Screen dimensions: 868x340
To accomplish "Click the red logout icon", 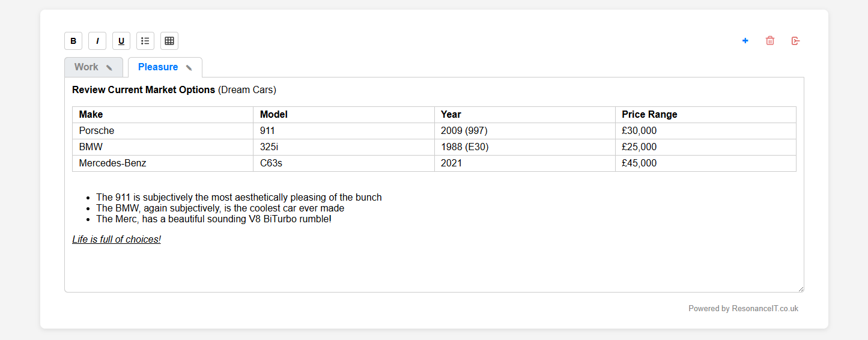I will point(796,41).
